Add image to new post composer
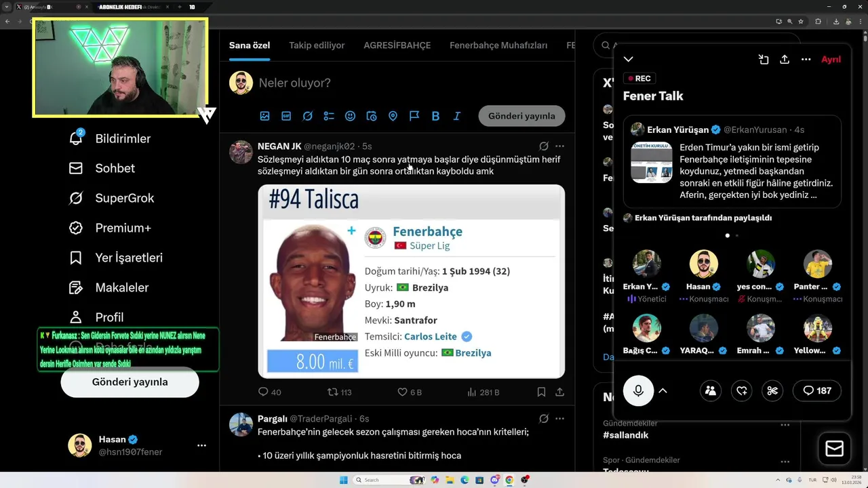The image size is (868, 488). click(x=264, y=116)
